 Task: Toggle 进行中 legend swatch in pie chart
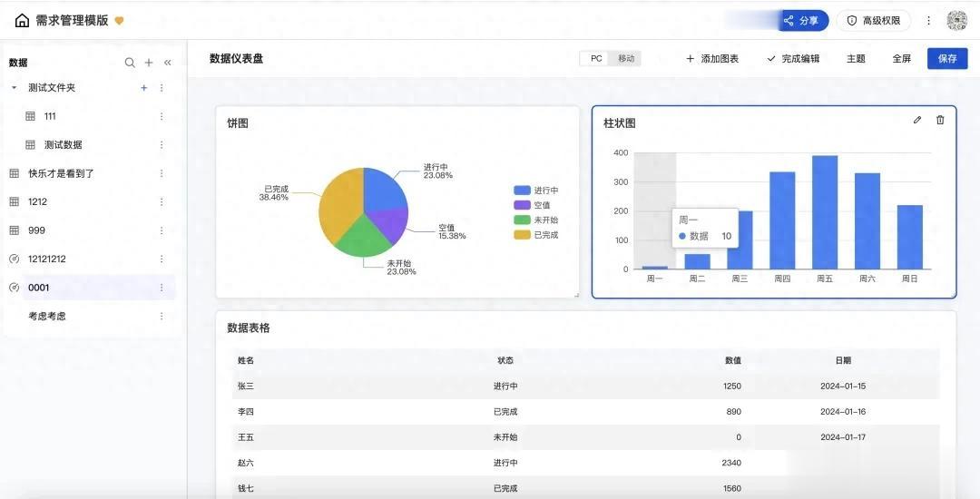point(522,191)
